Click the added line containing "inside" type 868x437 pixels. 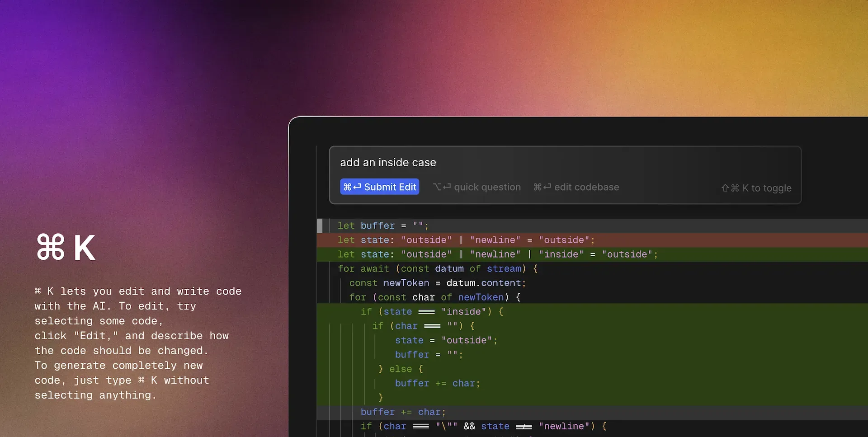tap(498, 254)
